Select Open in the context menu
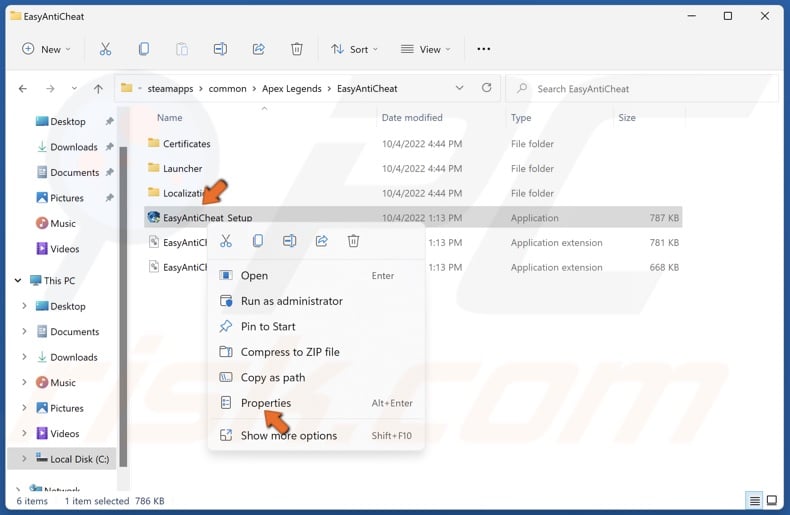Screen dimensions: 790x515 316,275
